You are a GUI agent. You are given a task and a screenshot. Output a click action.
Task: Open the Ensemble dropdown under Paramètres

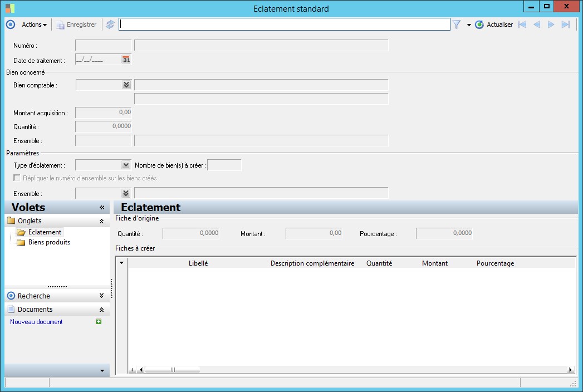pyautogui.click(x=126, y=193)
